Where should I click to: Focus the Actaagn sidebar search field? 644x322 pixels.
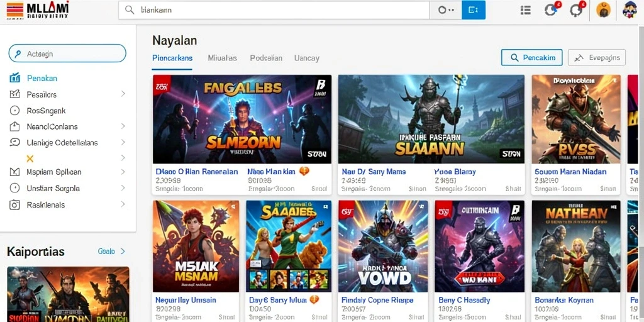tap(67, 53)
